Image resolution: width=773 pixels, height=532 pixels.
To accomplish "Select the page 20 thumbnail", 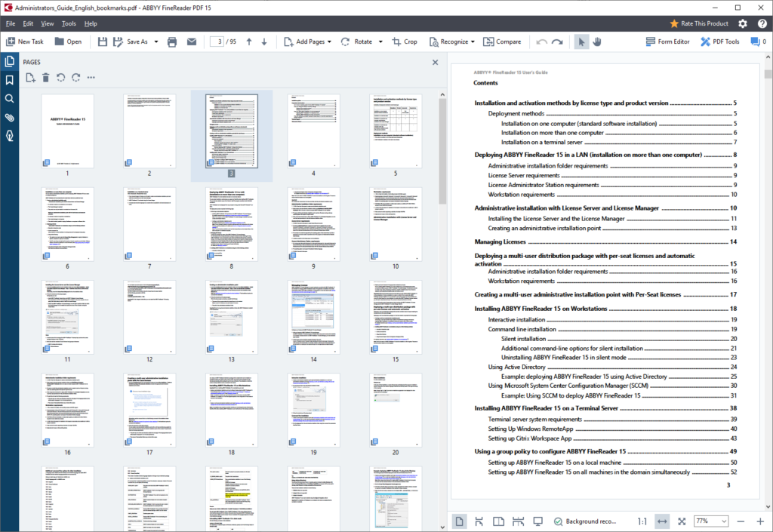I will tap(396, 411).
